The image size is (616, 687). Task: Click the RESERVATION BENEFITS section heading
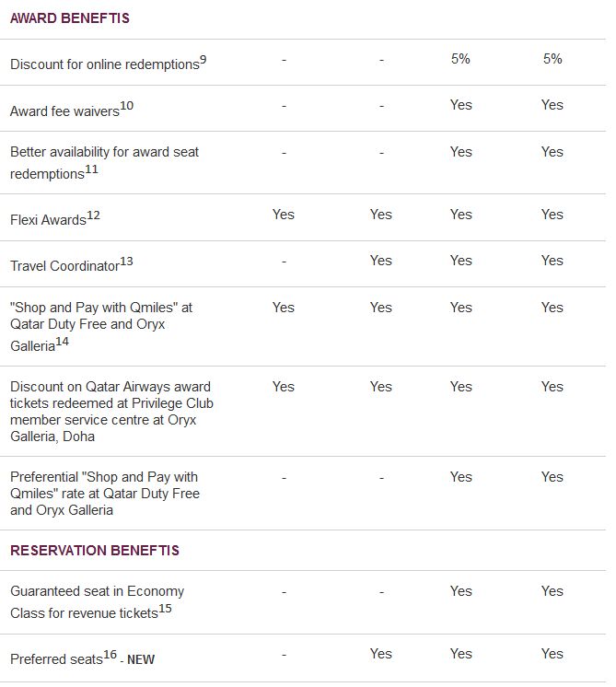pos(95,551)
